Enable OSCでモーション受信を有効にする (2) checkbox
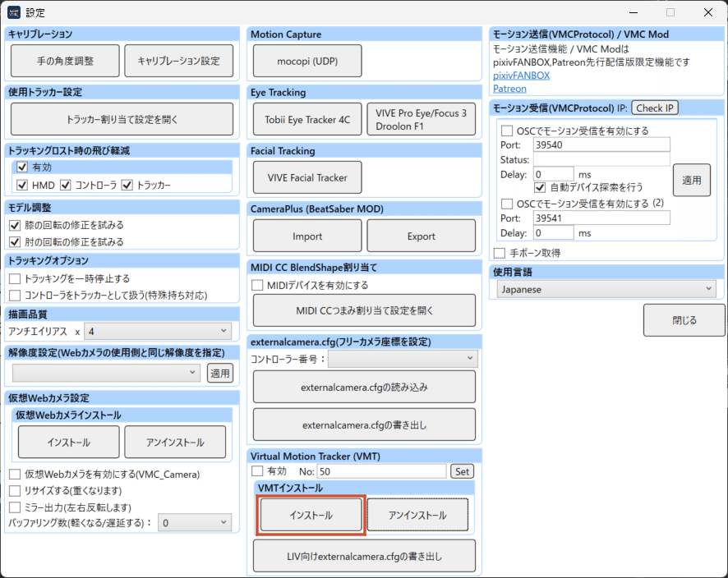Screen dimensions: 728x578 (x=507, y=204)
